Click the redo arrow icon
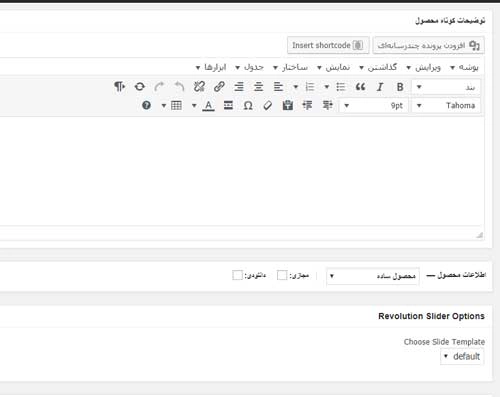The width and height of the screenshot is (500, 397). click(x=159, y=87)
